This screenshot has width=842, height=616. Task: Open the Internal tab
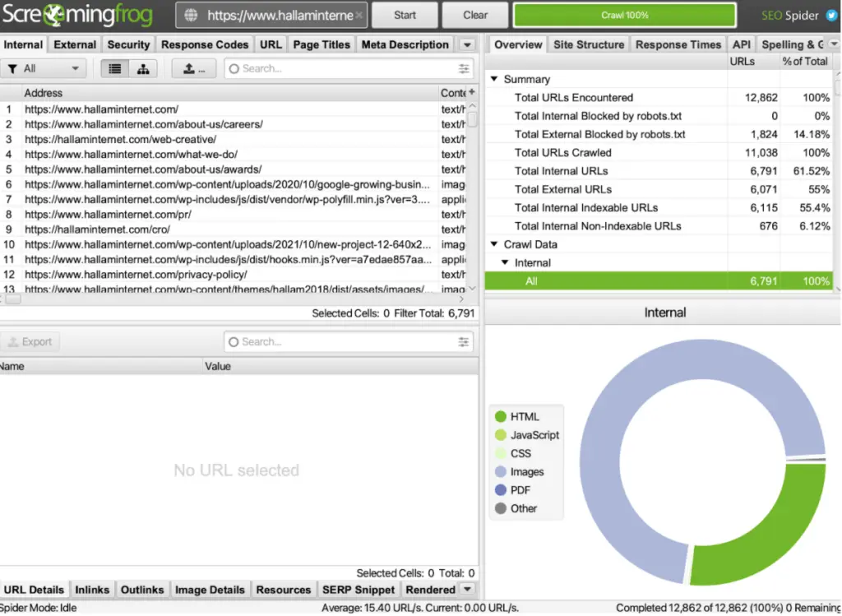23,44
